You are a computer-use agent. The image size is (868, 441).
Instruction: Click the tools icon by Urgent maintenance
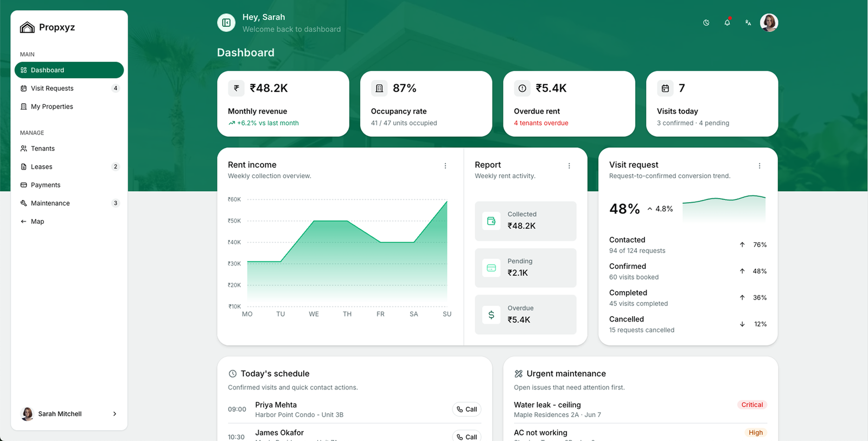pos(519,374)
